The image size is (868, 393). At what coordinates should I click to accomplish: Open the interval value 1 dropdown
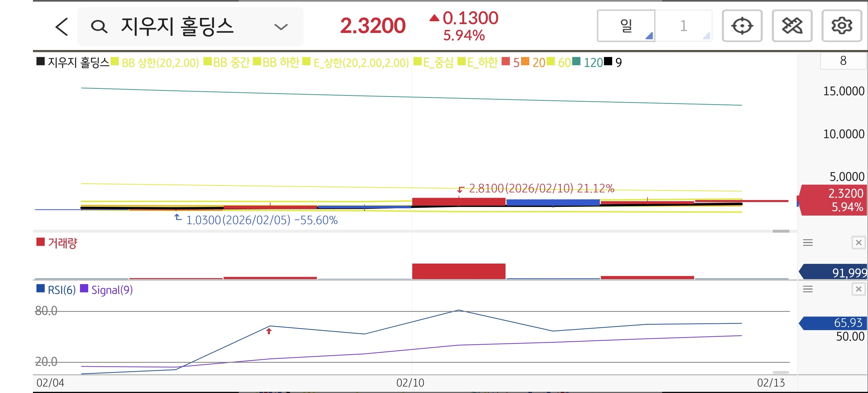684,26
